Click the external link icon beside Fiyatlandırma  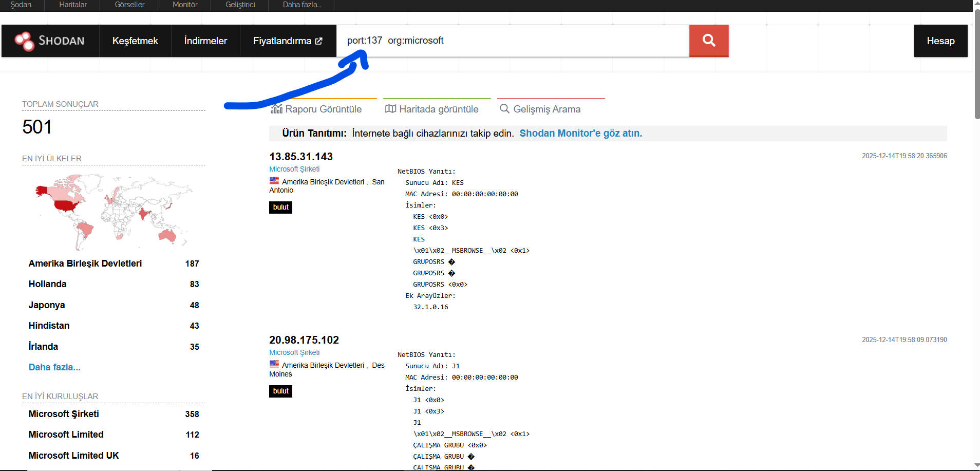point(319,41)
